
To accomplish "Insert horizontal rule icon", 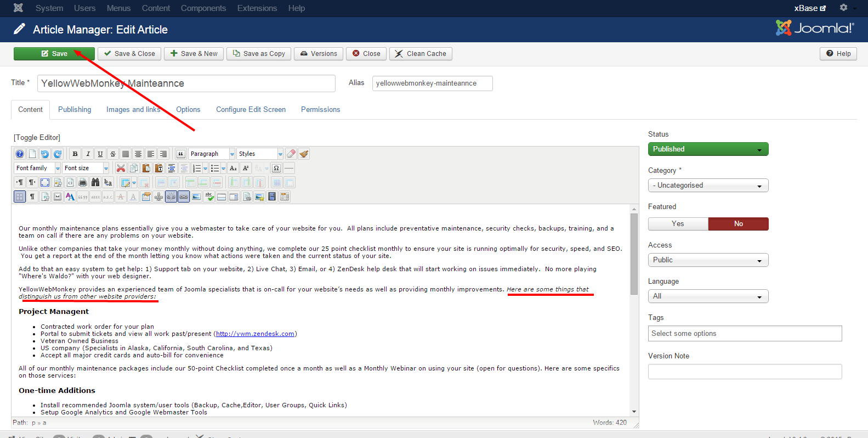I will [289, 168].
